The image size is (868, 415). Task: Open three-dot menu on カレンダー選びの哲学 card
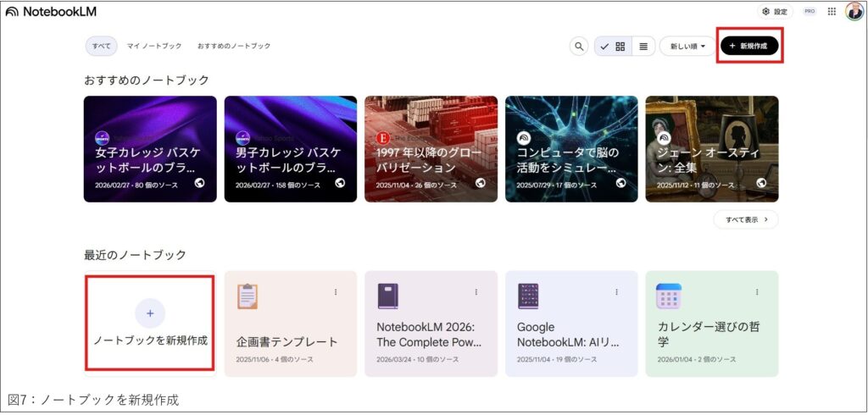coord(756,292)
